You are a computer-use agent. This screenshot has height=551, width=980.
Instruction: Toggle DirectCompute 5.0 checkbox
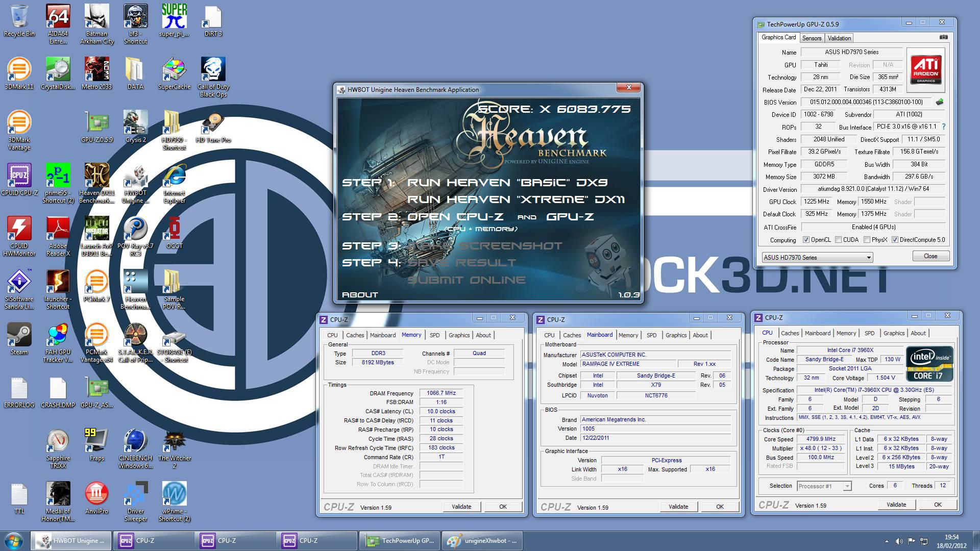(x=895, y=240)
